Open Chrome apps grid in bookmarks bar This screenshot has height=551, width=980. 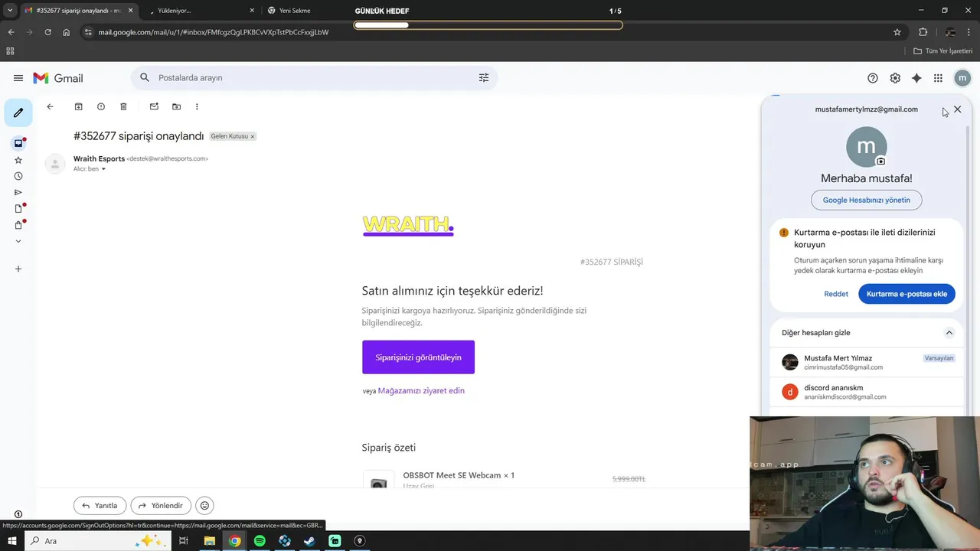tap(10, 51)
